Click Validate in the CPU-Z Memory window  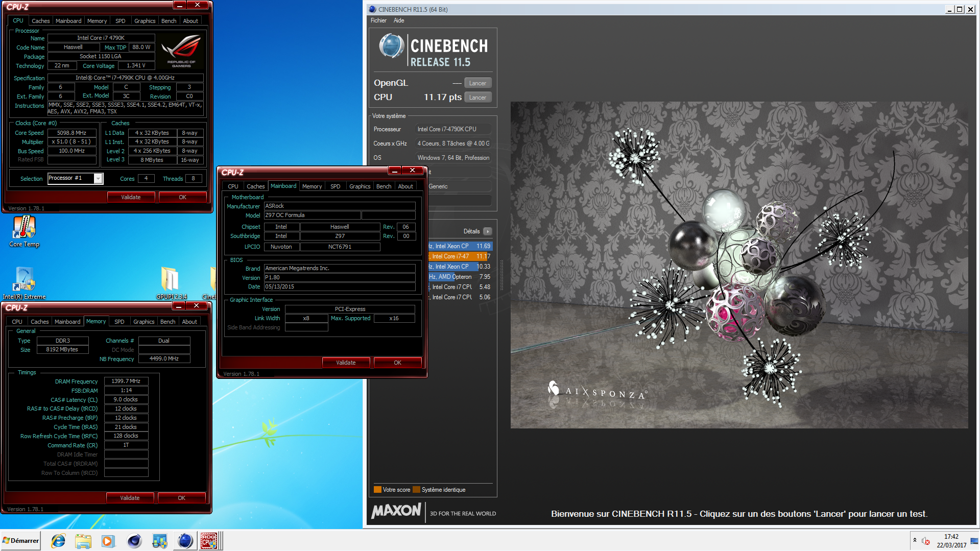(130, 498)
